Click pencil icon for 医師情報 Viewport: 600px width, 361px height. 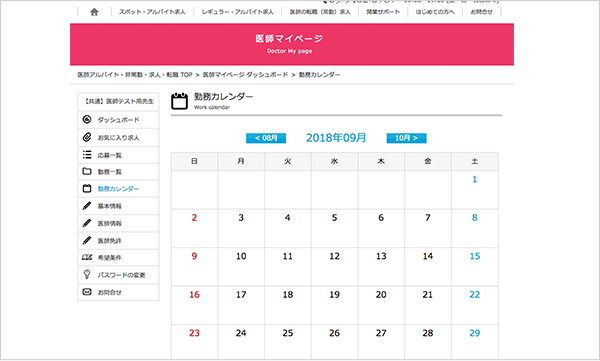[x=87, y=223]
